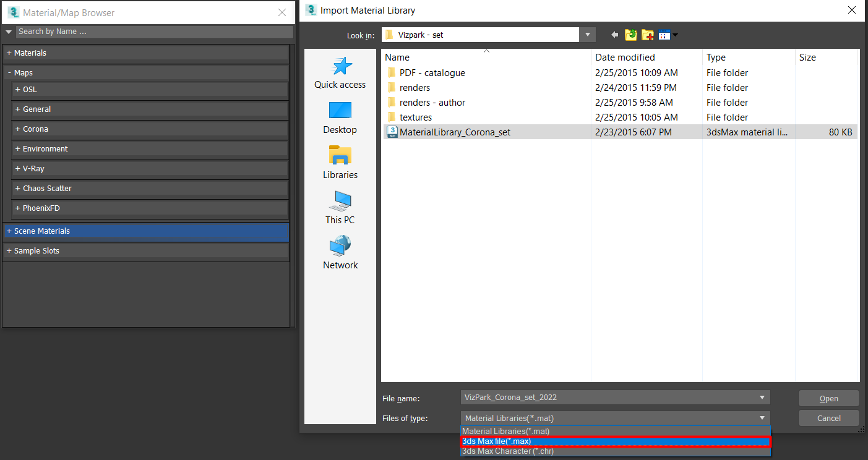Open the View Menu icon
Image resolution: width=868 pixels, height=460 pixels.
[x=668, y=35]
